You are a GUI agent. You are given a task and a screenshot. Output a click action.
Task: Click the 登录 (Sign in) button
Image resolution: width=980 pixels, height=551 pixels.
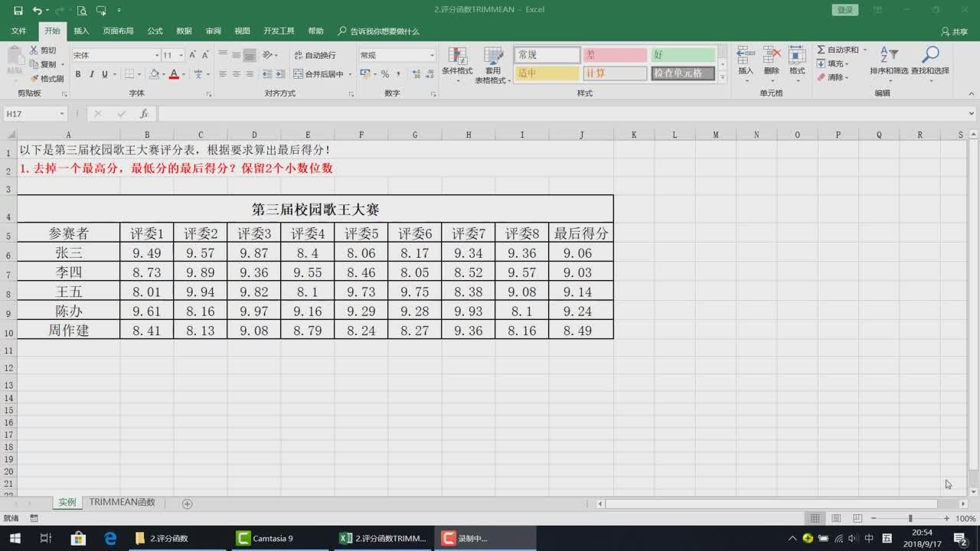844,10
